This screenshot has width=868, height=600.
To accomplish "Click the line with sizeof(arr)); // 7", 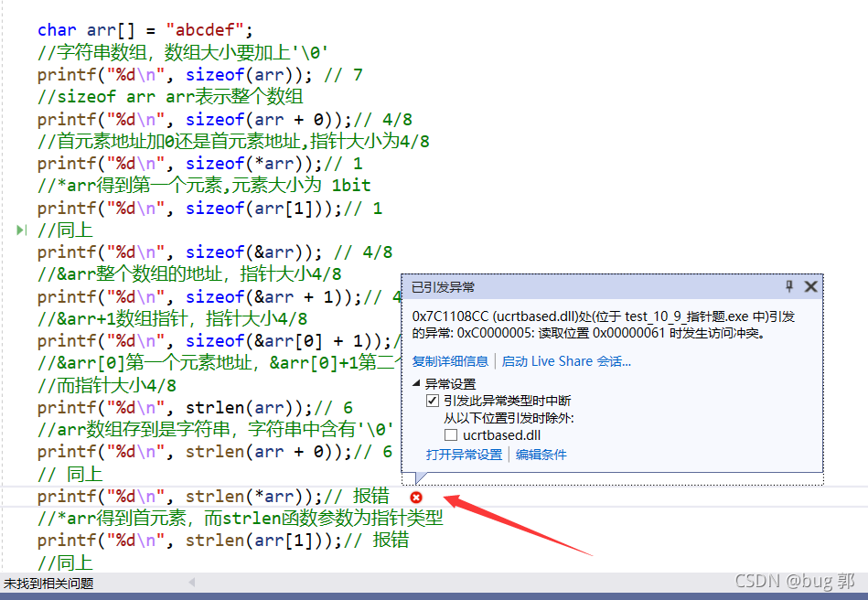I will coord(199,75).
